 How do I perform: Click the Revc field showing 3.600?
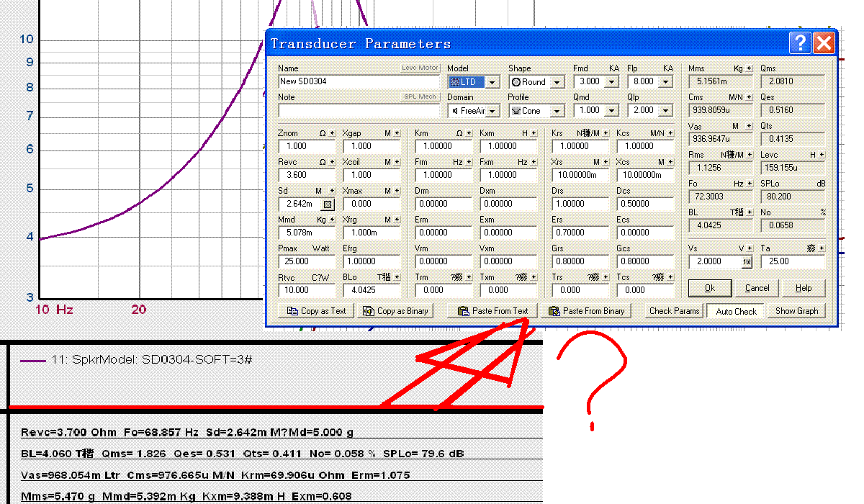click(x=307, y=175)
